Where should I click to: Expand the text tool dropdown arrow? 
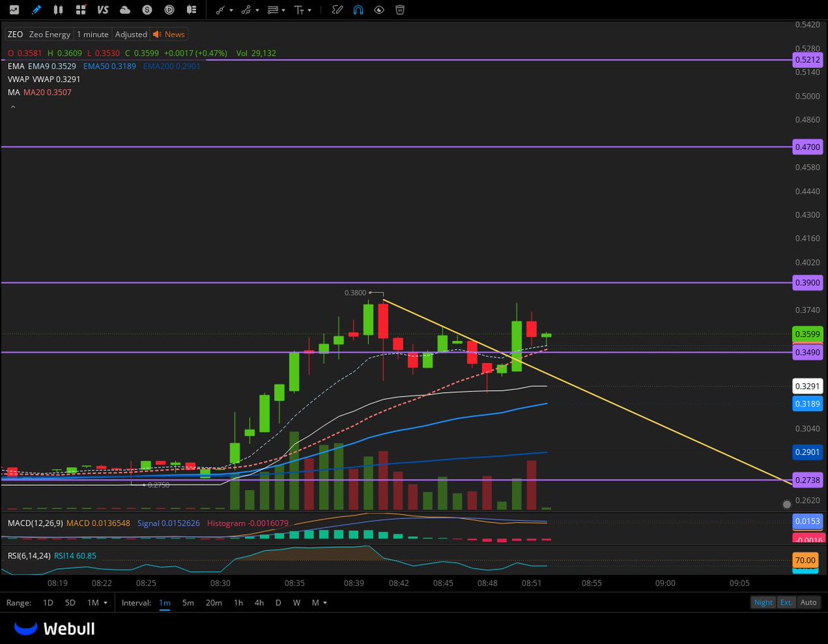tap(310, 10)
